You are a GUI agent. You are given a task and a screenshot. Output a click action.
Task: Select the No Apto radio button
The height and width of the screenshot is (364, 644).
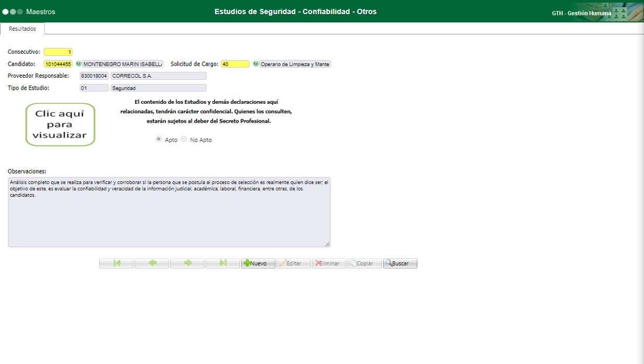pos(184,139)
